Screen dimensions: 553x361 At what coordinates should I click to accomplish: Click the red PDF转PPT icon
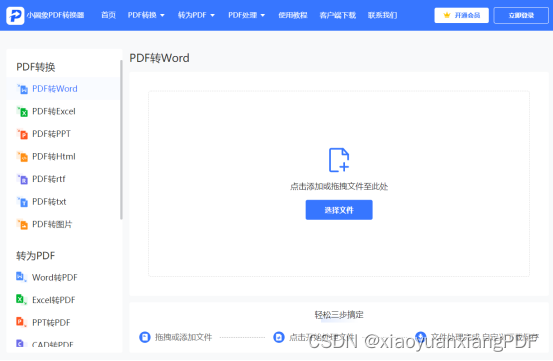pyautogui.click(x=23, y=134)
